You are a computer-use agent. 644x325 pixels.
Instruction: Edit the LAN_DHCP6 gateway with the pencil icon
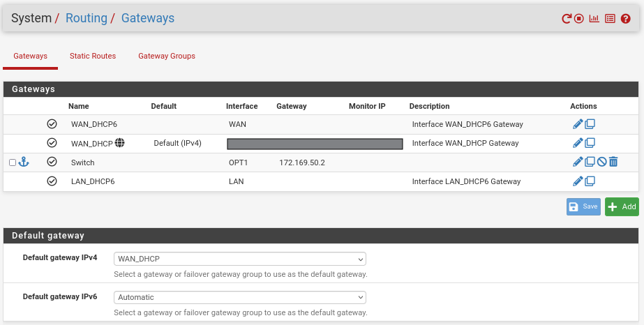[x=578, y=181]
